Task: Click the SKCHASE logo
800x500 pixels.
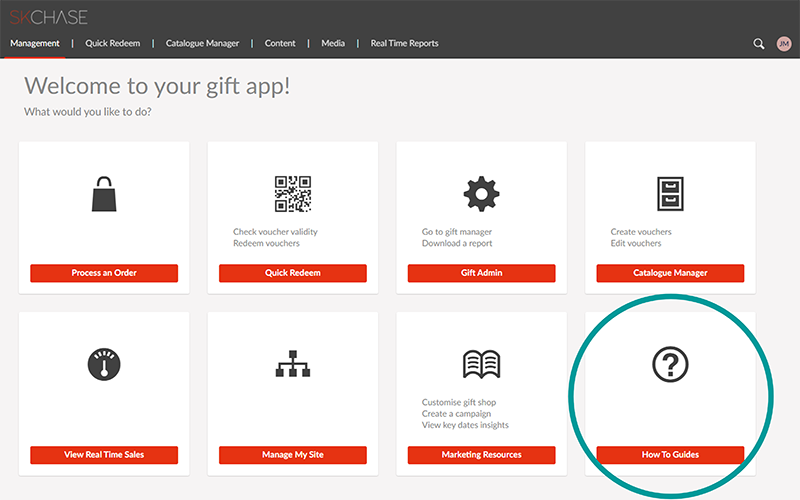Action: pos(48,17)
